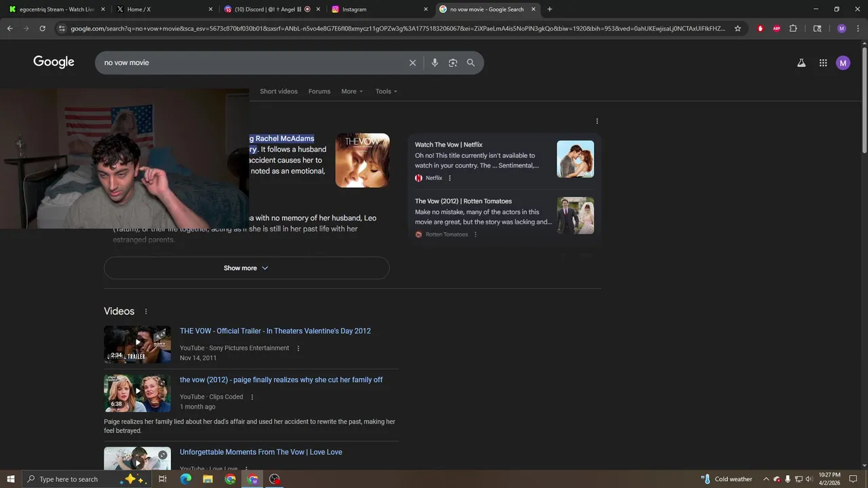Screen dimensions: 868x488
Task: Bookmark this page with the star icon
Action: (x=738, y=28)
